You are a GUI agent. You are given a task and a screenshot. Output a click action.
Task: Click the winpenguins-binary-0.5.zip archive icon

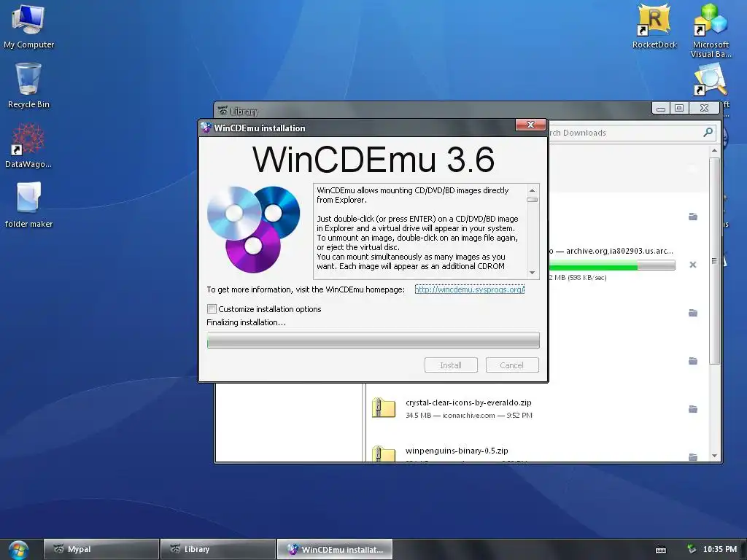pos(384,454)
